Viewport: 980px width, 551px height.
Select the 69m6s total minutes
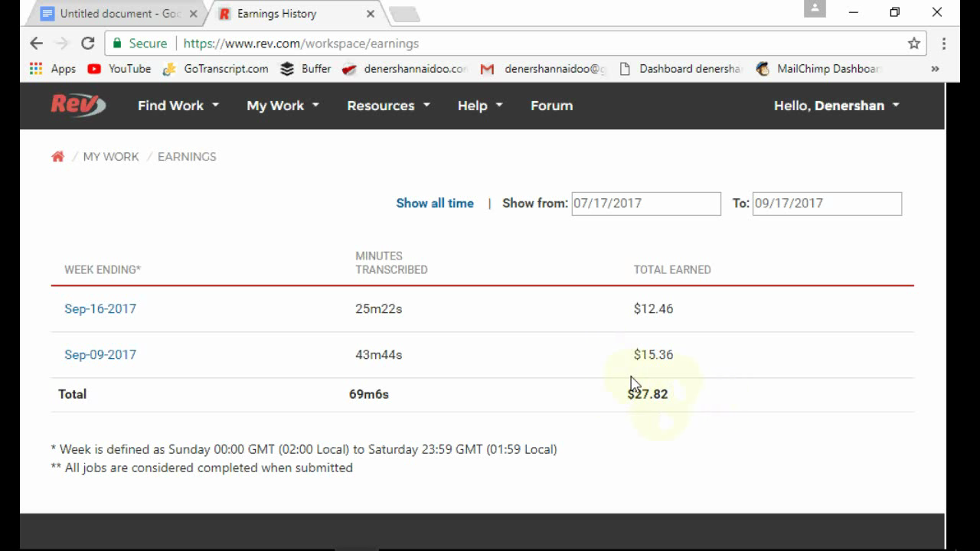coord(369,394)
